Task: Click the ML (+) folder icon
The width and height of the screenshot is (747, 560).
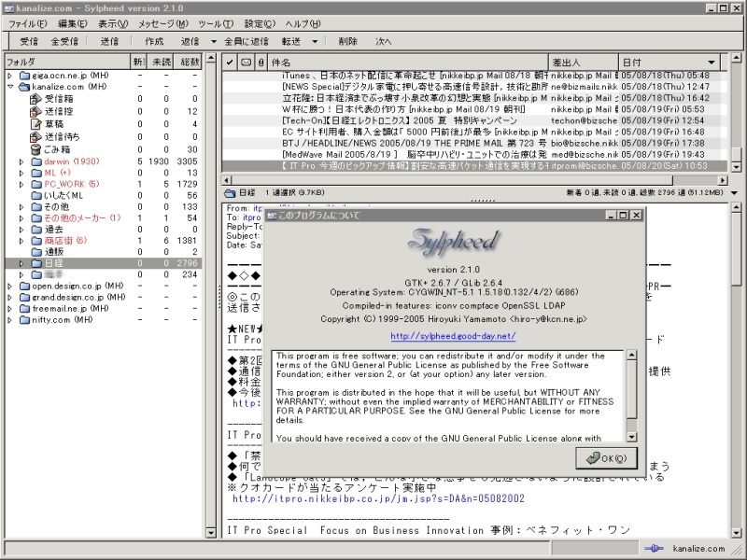Action: coord(36,173)
